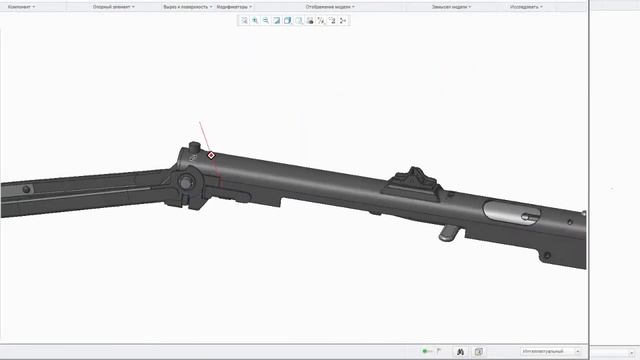640x360 pixels.
Task: Expand the Замысел модели group
Action: click(451, 7)
